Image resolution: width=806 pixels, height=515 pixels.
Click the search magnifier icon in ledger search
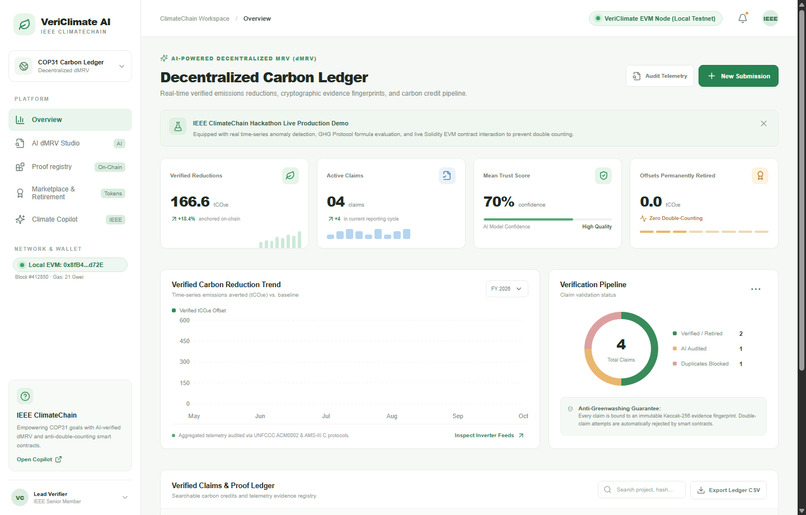[x=608, y=490]
